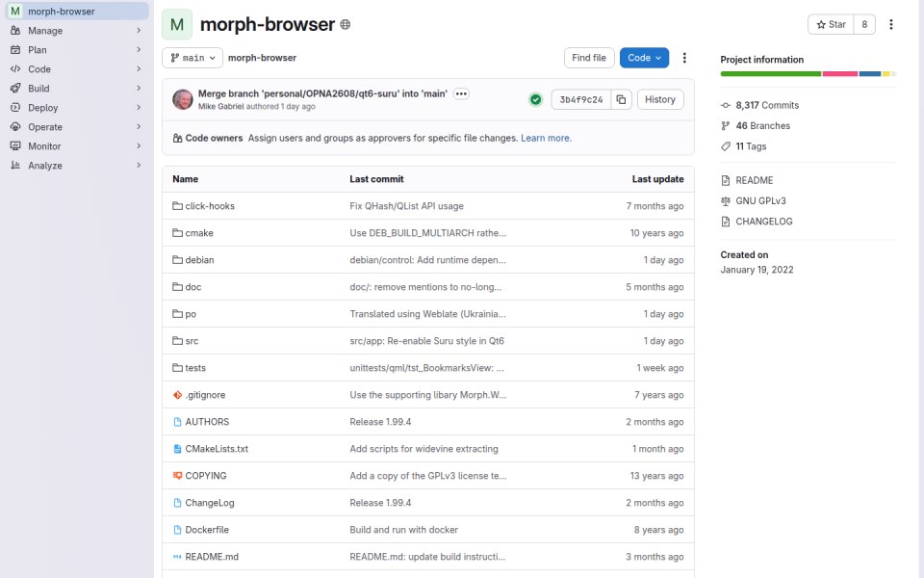The width and height of the screenshot is (924, 578).
Task: Open repository actions kebab beside Code button
Action: point(684,58)
